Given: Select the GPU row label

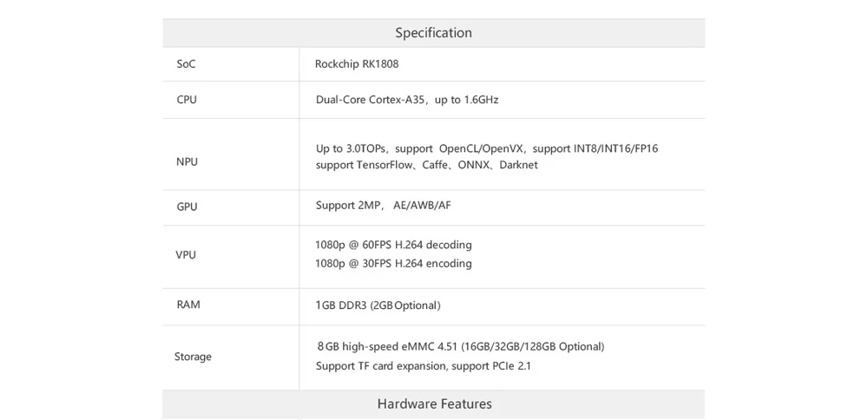Looking at the screenshot, I should pyautogui.click(x=187, y=207).
